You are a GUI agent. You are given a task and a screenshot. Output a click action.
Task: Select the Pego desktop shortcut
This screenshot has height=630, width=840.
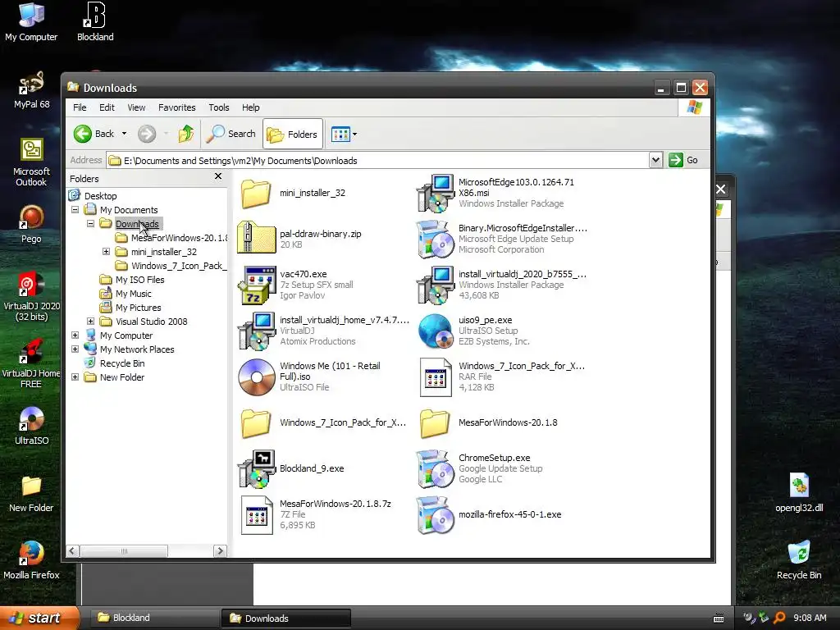pos(32,225)
